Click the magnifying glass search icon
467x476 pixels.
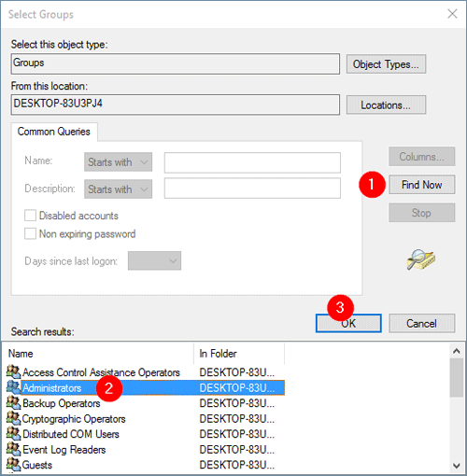click(421, 259)
